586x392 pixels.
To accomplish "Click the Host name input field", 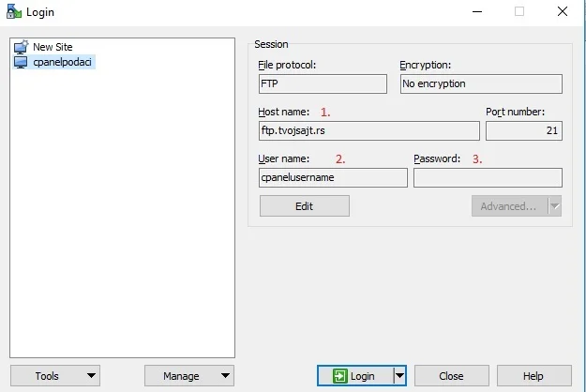I will pyautogui.click(x=368, y=130).
